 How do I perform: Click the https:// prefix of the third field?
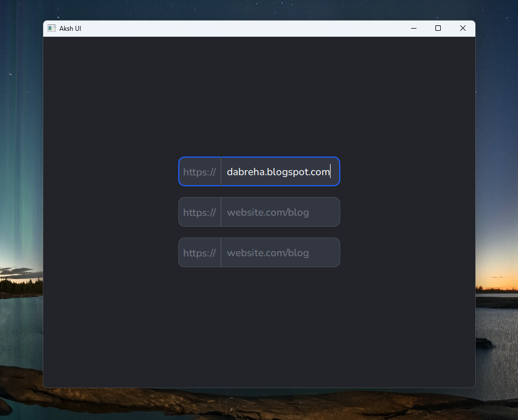click(199, 253)
